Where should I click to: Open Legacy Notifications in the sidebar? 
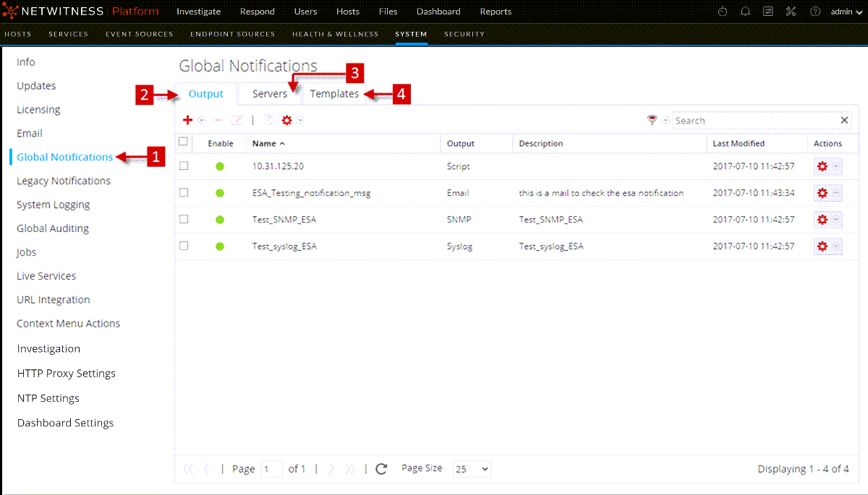click(x=64, y=181)
